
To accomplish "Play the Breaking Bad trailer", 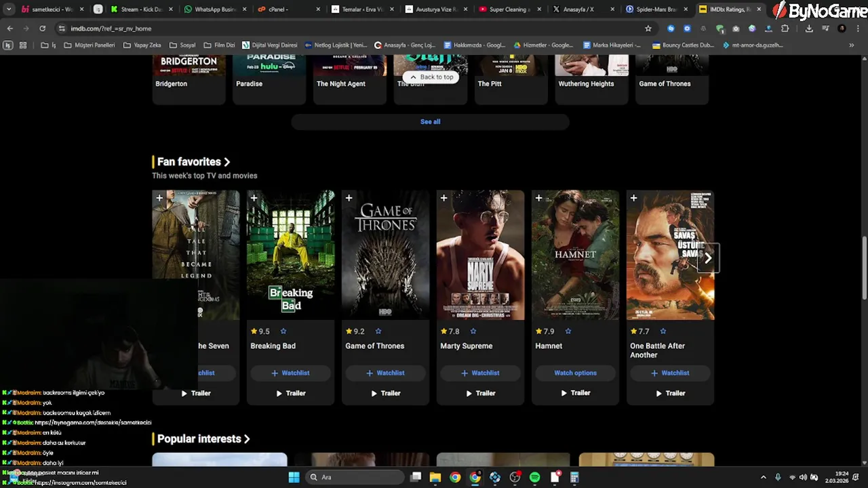I will click(x=290, y=393).
